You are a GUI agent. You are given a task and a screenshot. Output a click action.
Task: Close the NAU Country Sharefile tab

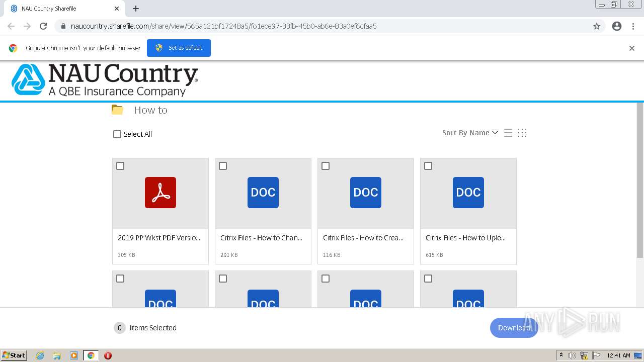[117, 9]
